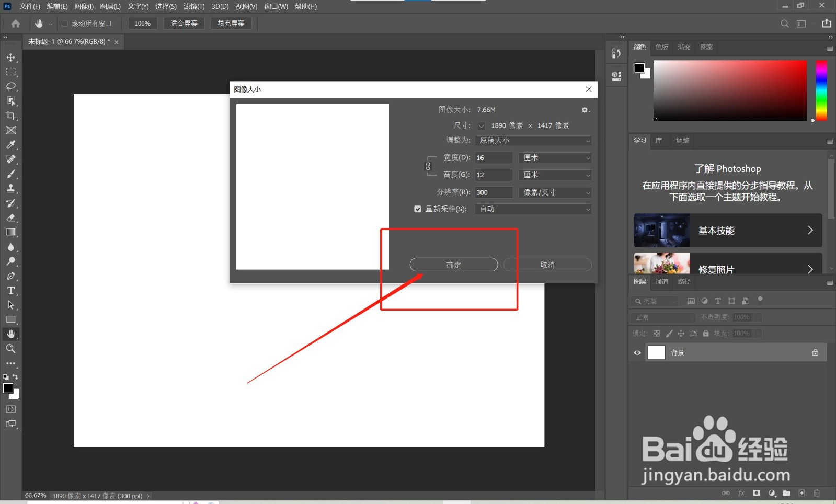Select the Lasso tool
Image resolution: width=836 pixels, height=504 pixels.
(10, 87)
